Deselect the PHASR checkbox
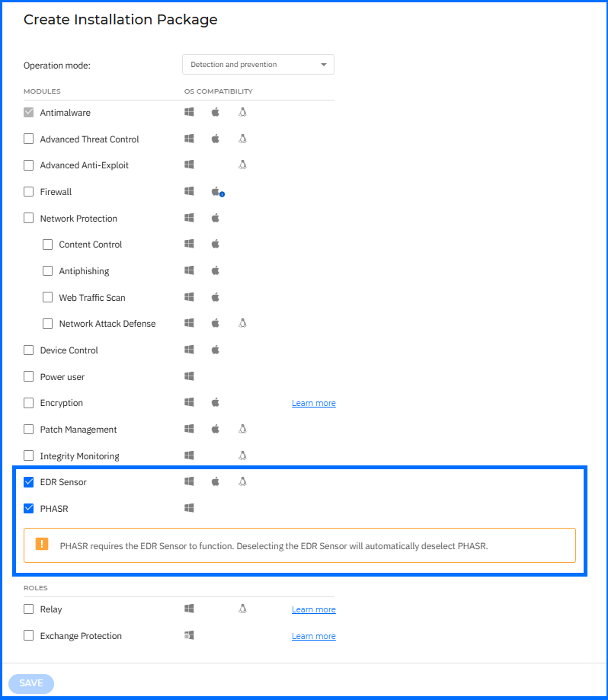Image resolution: width=608 pixels, height=700 pixels. point(29,509)
